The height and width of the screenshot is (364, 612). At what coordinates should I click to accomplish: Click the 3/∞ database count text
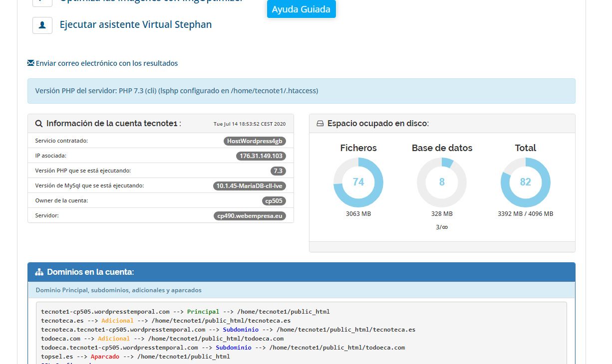pos(442,227)
